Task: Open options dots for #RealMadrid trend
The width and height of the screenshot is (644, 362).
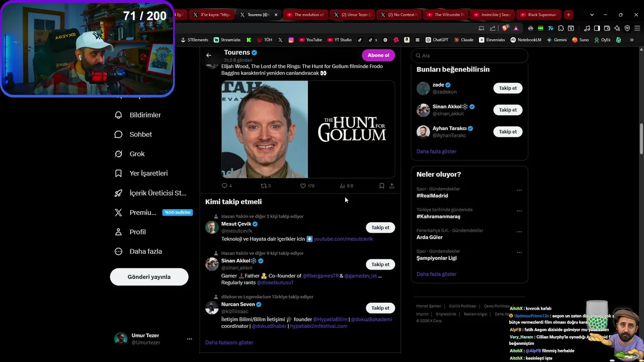Action: 519,191
